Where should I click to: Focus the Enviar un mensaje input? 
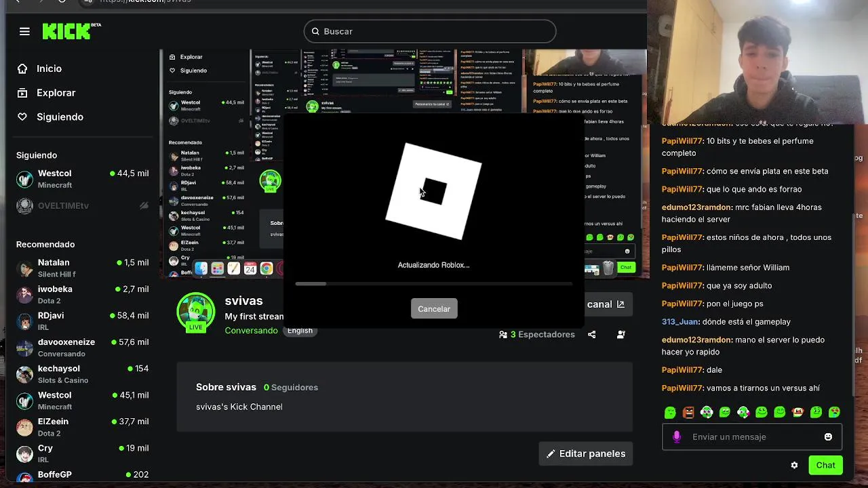(752, 437)
